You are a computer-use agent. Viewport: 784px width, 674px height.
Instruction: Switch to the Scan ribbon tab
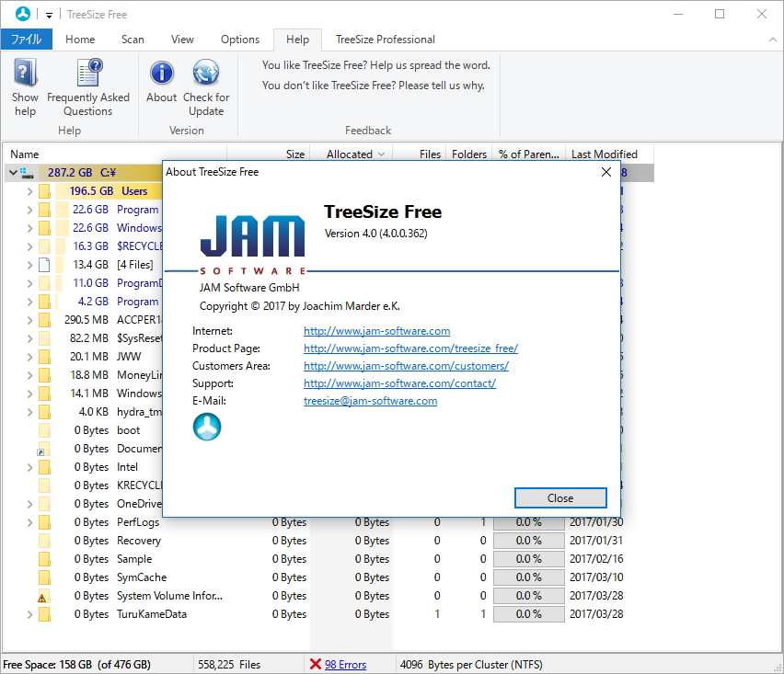133,40
